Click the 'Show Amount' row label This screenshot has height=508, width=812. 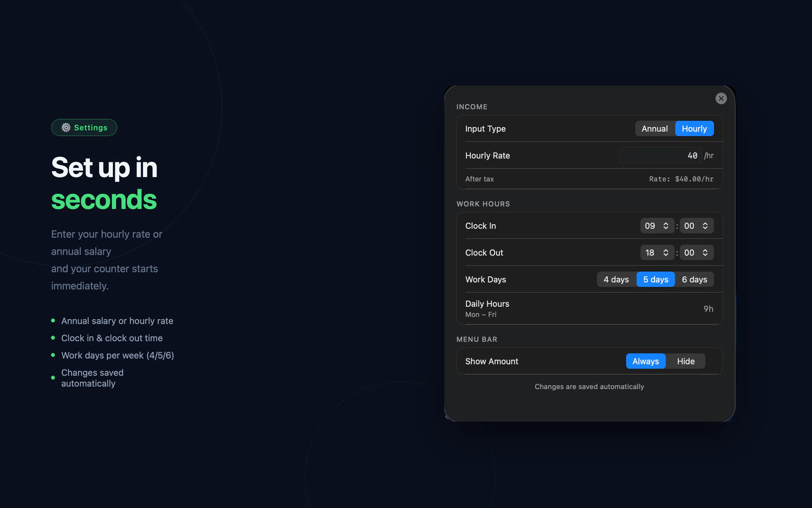pyautogui.click(x=492, y=361)
